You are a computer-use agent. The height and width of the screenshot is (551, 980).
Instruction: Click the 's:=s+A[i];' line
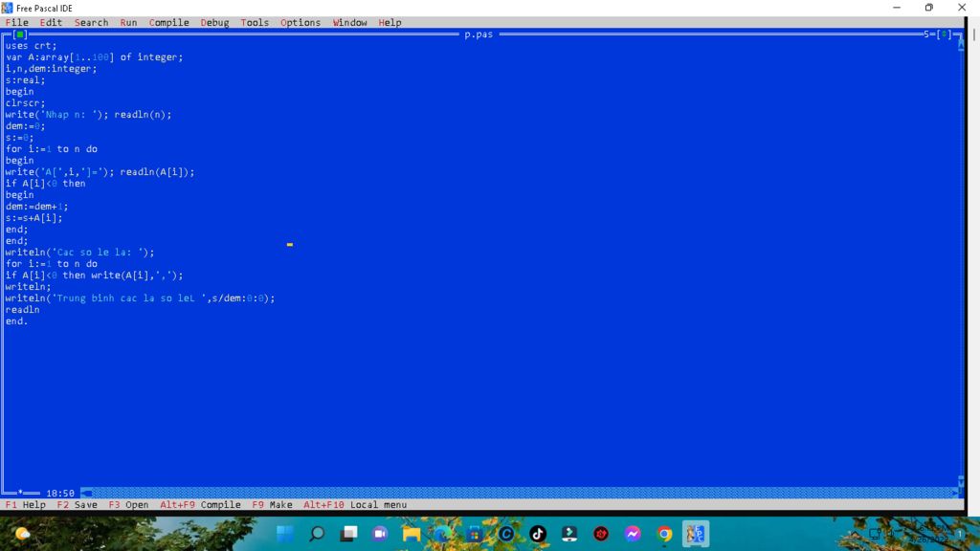click(33, 218)
